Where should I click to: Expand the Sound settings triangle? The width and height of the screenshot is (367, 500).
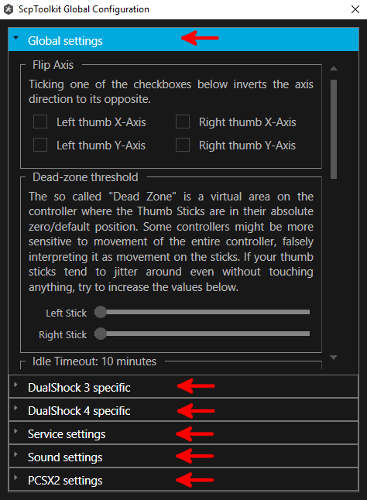[15, 454]
